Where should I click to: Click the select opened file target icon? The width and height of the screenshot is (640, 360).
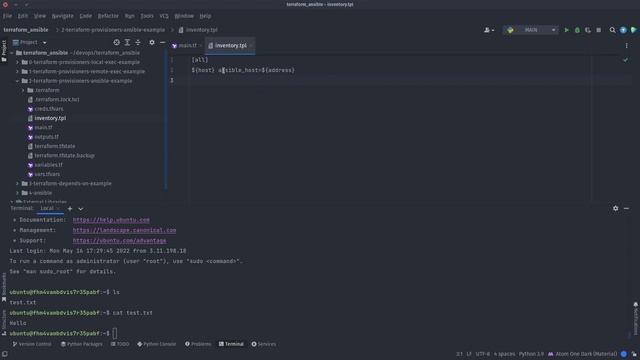click(x=116, y=42)
